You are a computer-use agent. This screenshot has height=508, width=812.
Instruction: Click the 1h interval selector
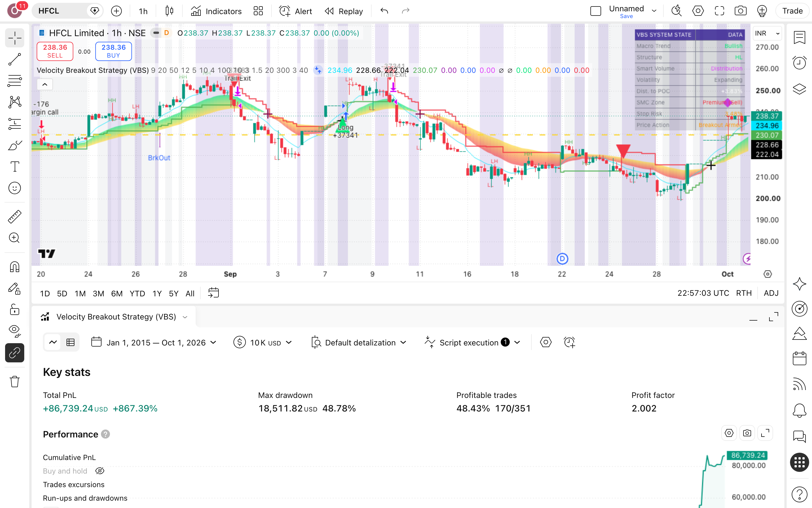(143, 11)
